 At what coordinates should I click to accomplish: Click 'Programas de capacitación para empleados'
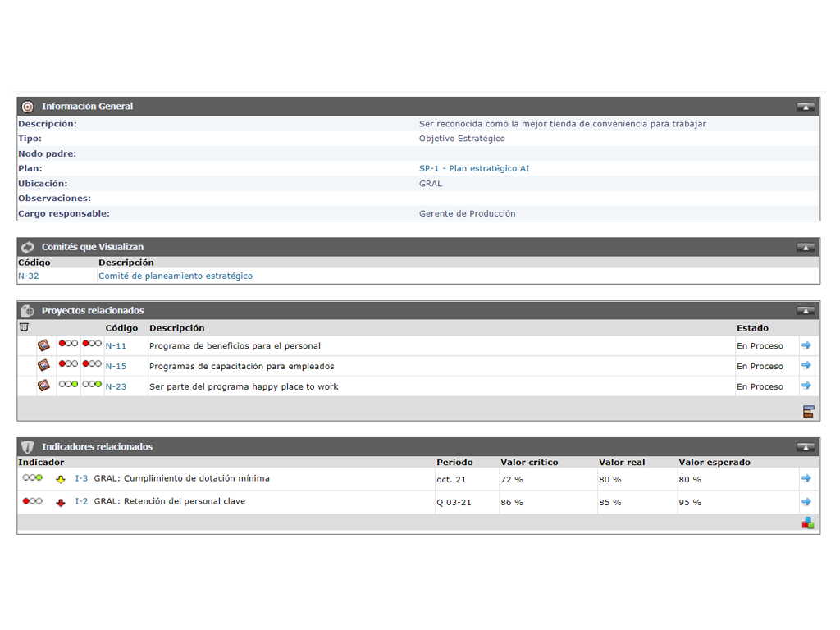click(x=242, y=367)
